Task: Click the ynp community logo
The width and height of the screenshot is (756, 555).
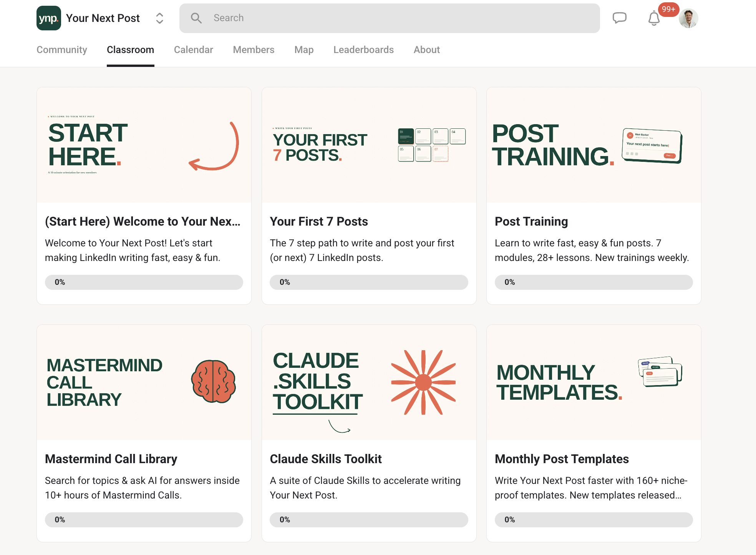Action: [49, 18]
